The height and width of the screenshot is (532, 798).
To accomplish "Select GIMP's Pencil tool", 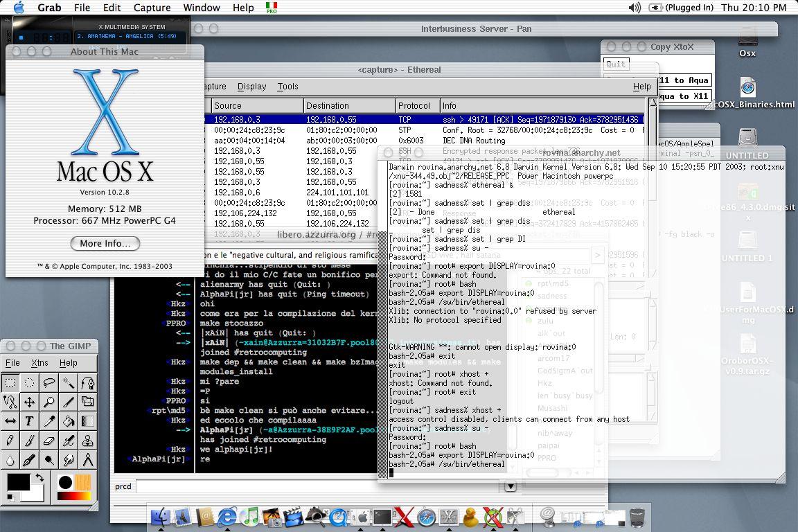I will [10, 441].
